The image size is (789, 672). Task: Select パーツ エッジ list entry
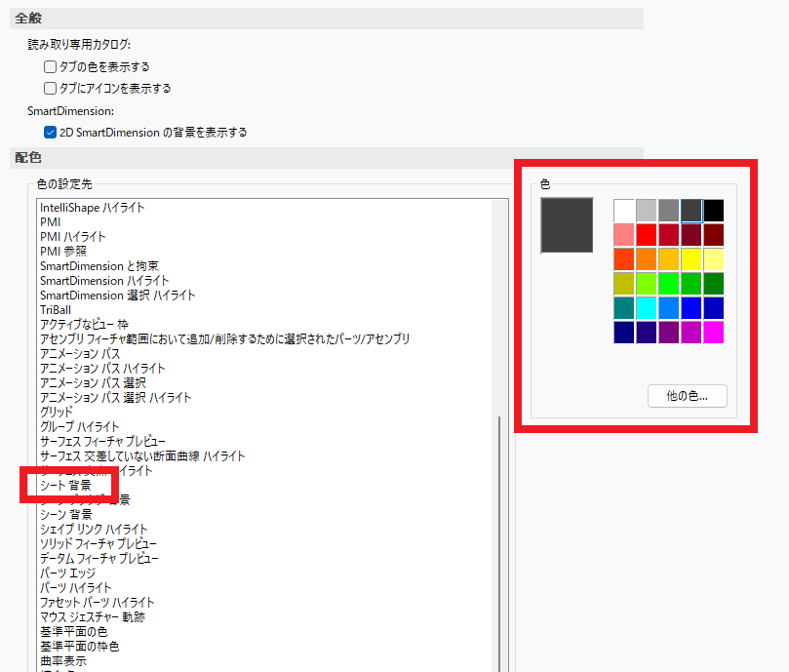click(x=67, y=573)
